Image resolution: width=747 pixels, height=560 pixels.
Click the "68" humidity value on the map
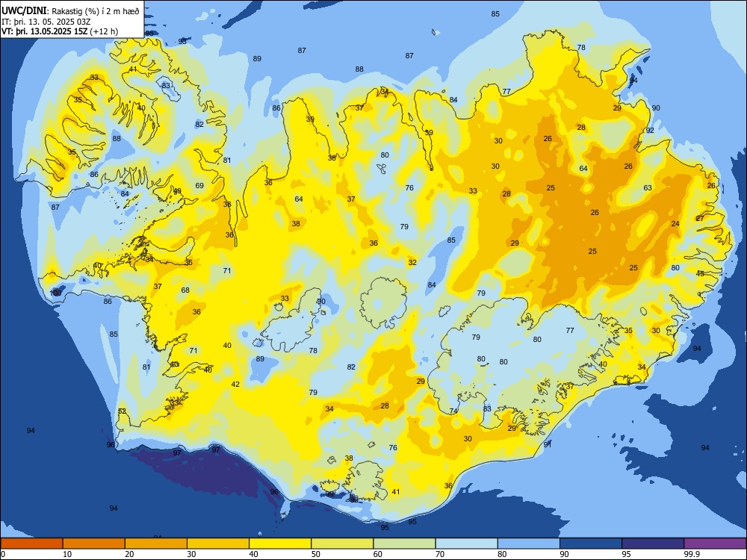tap(185, 290)
